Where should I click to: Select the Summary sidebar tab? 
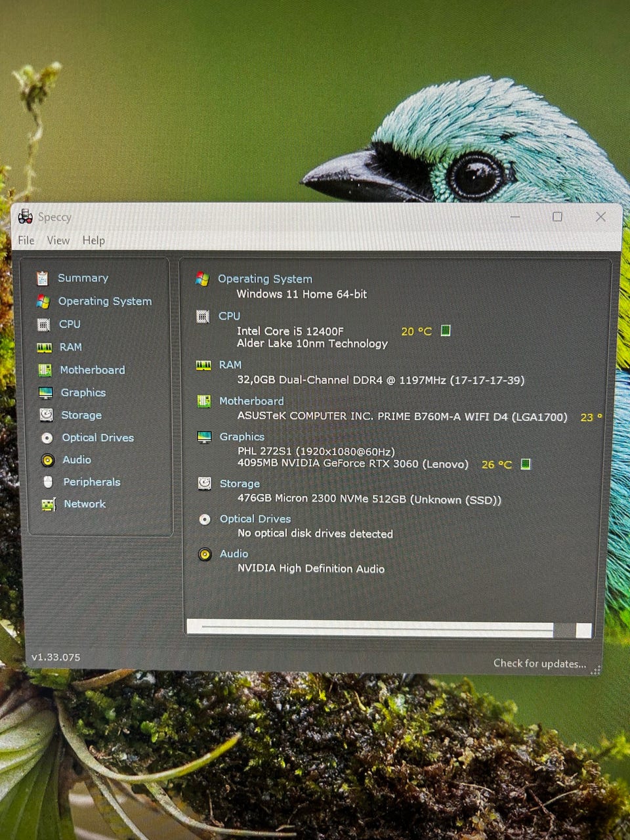point(83,278)
